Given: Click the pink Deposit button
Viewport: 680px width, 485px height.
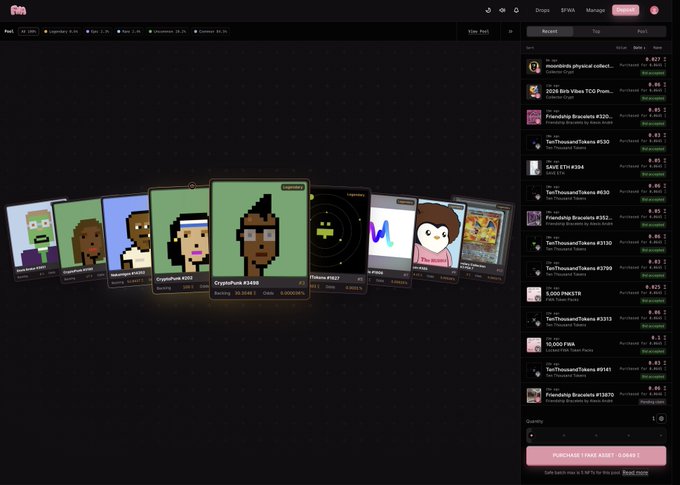Looking at the screenshot, I should coord(625,10).
